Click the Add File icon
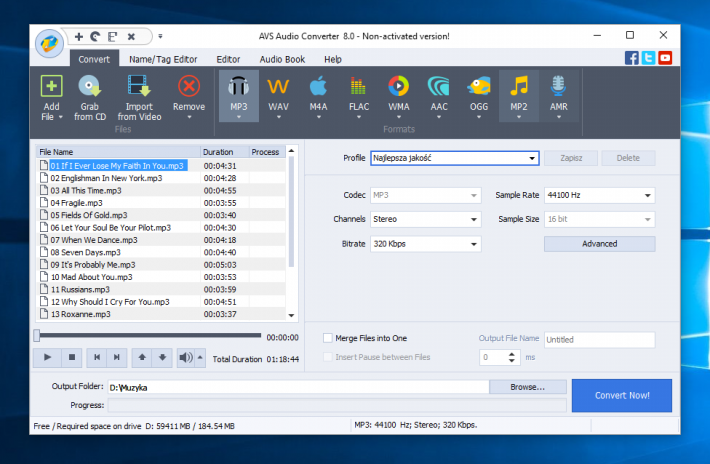 pyautogui.click(x=51, y=86)
